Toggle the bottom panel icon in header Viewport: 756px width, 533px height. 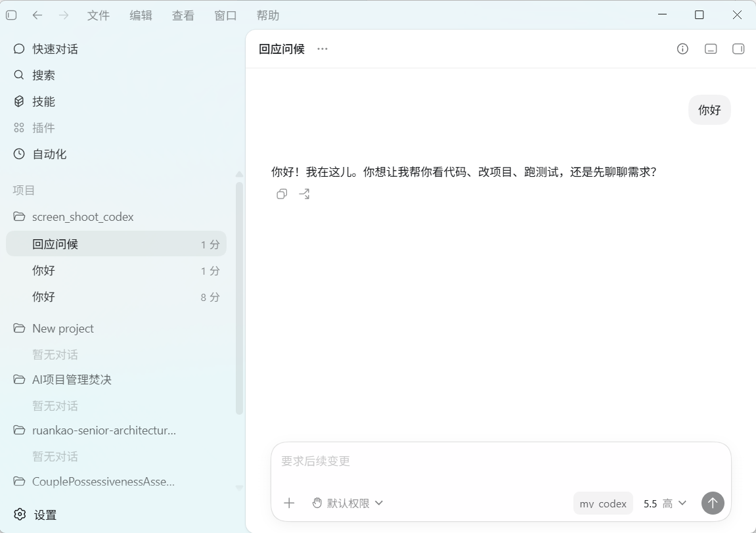tap(711, 49)
